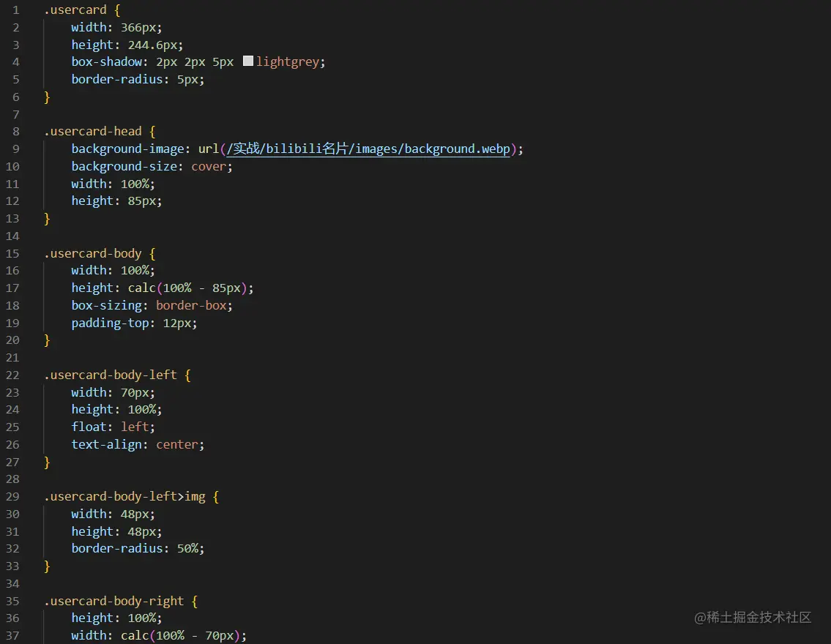831x644 pixels.
Task: Open the background.webp url link
Action: 368,149
